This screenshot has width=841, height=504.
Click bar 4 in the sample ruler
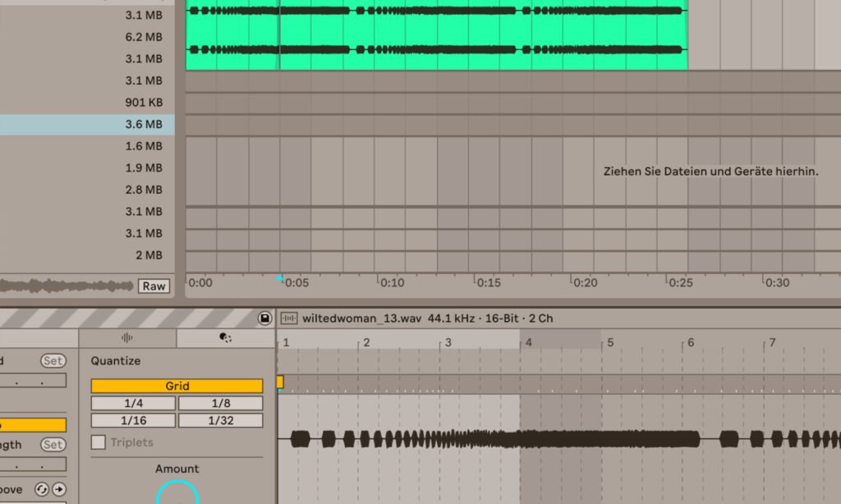coord(528,342)
